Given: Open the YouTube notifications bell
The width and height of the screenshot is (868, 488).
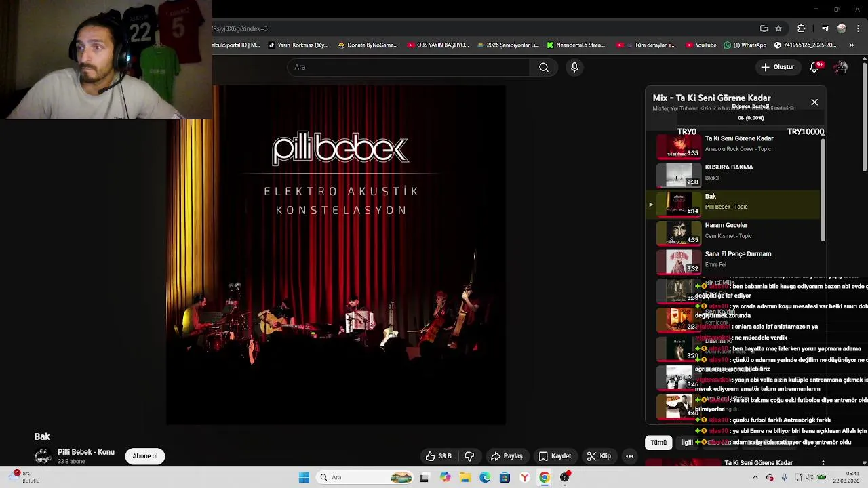Looking at the screenshot, I should 815,67.
